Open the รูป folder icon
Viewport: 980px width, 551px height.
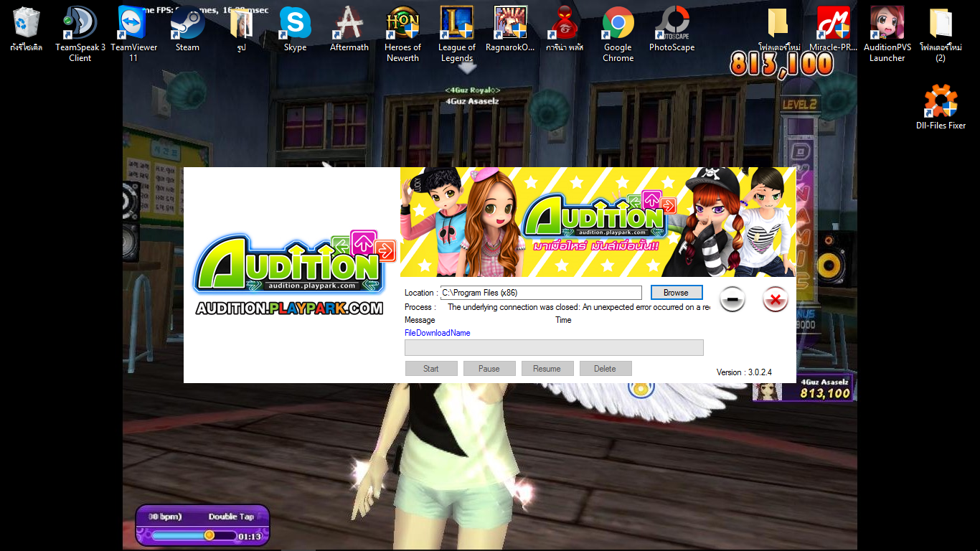pos(242,30)
